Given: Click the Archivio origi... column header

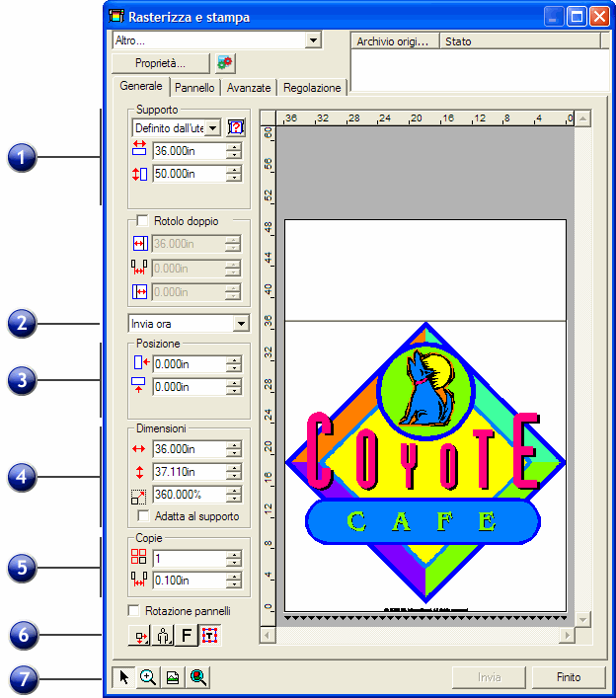Looking at the screenshot, I should tap(395, 41).
